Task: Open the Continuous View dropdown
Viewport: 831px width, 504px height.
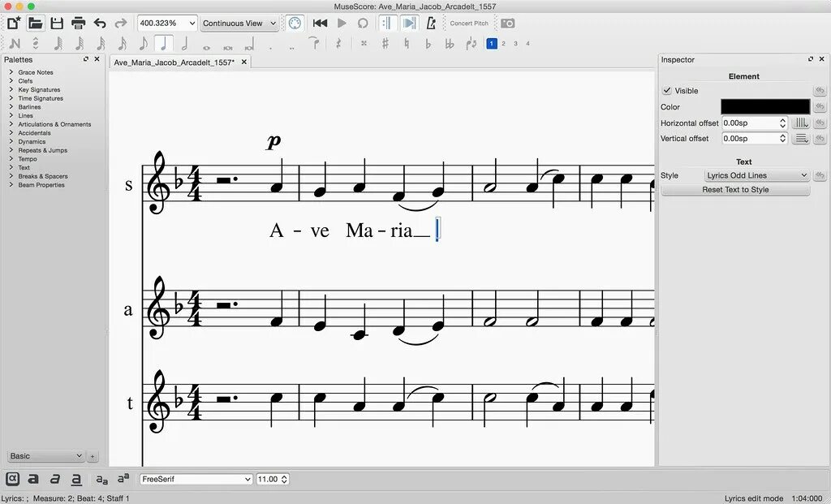Action: [239, 24]
